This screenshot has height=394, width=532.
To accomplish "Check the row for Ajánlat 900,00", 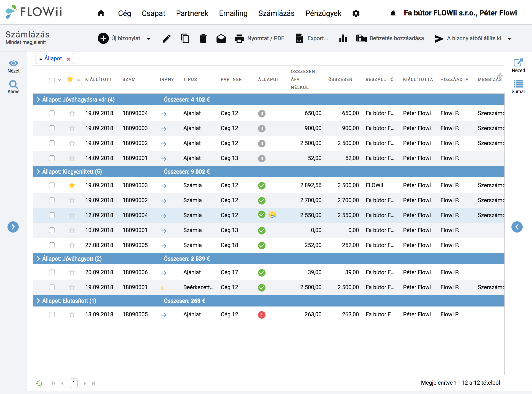I will pos(52,128).
